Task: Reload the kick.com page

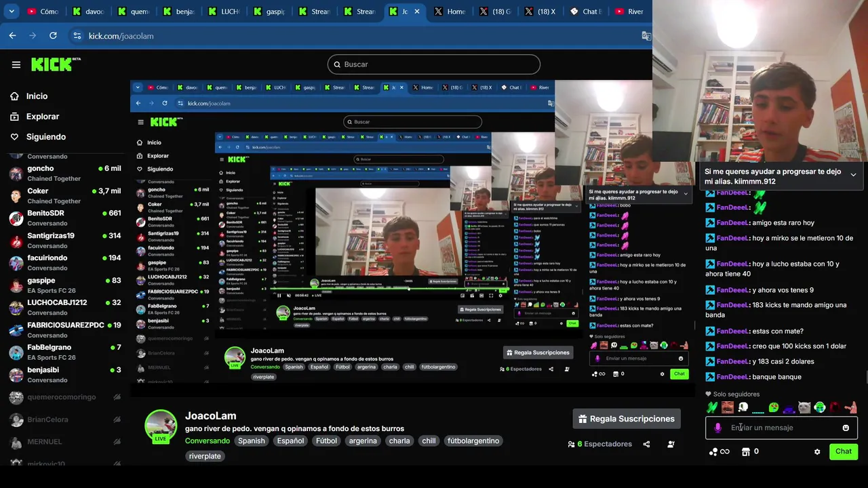Action: 53,36
